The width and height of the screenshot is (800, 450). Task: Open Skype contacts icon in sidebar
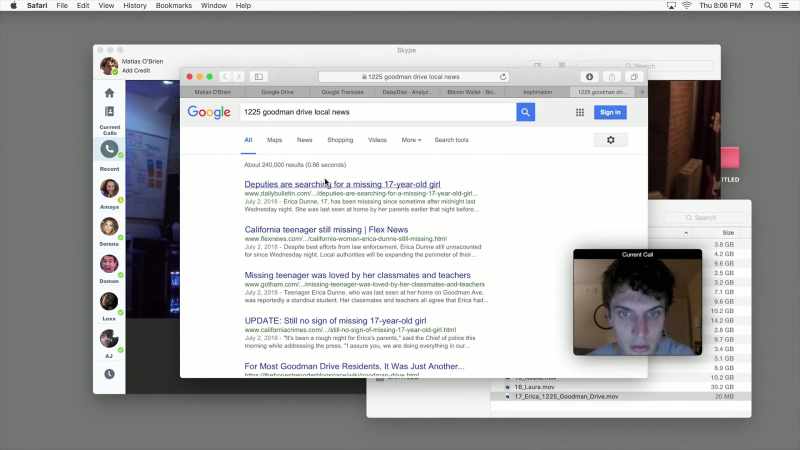(109, 111)
